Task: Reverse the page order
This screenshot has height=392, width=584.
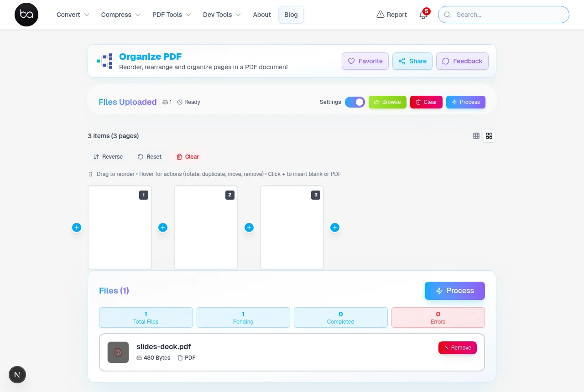Action: point(108,157)
